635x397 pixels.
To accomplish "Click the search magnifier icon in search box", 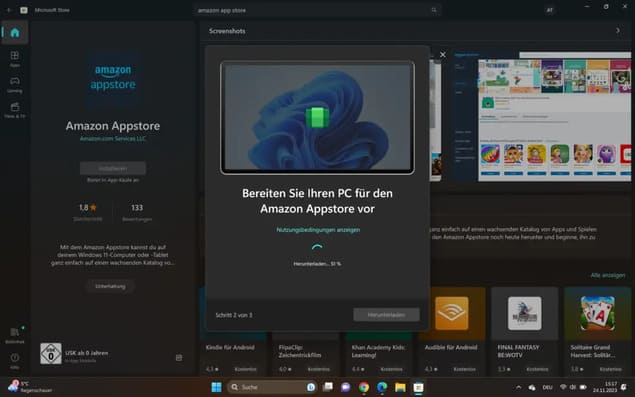I will (x=434, y=10).
